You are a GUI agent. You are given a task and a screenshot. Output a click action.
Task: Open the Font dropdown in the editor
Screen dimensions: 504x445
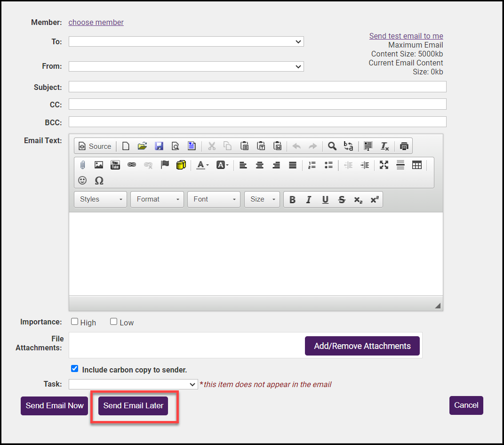(214, 199)
